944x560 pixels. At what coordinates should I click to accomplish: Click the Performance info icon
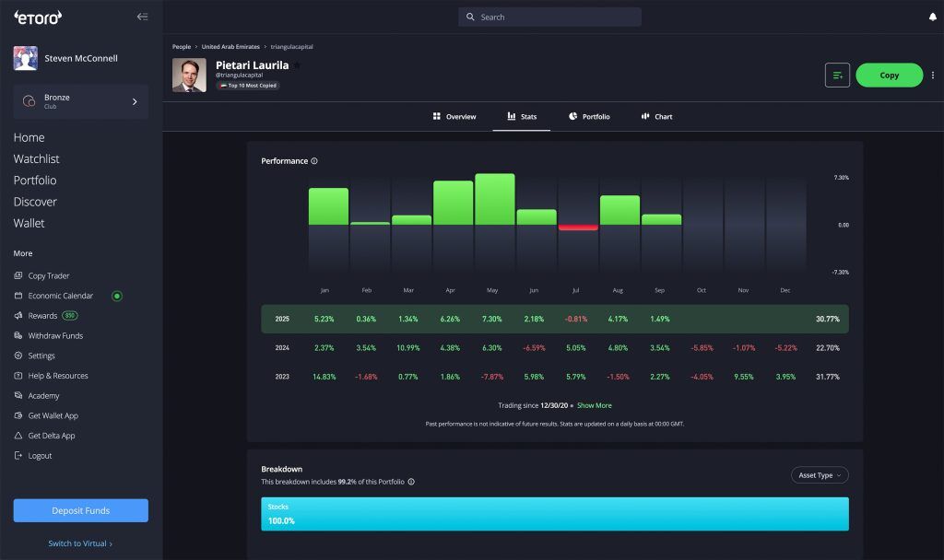tap(314, 161)
